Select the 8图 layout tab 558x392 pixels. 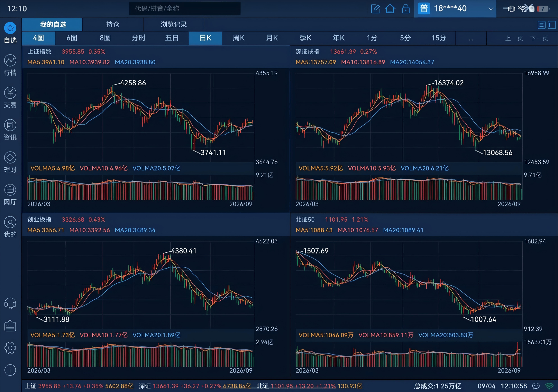(x=105, y=38)
